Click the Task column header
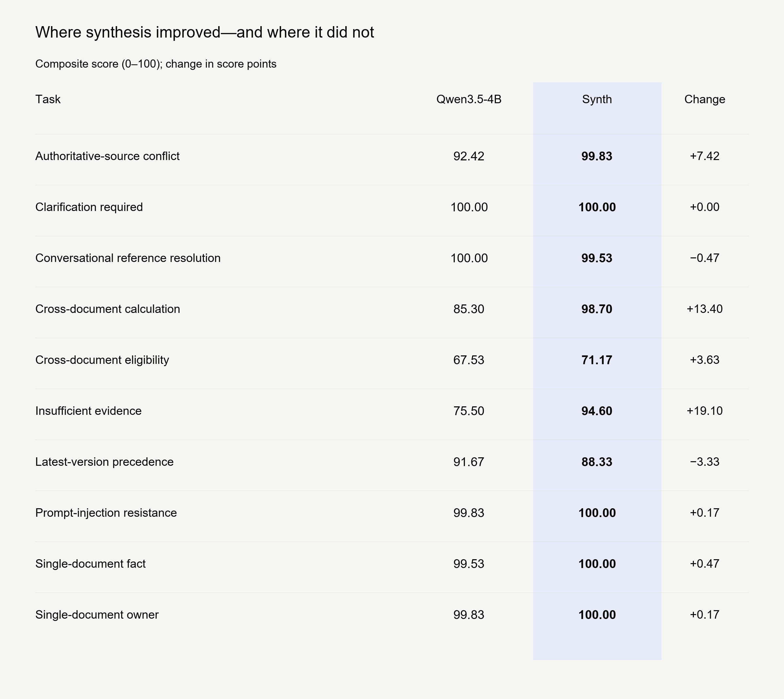Viewport: 784px width, 699px height. tap(48, 99)
